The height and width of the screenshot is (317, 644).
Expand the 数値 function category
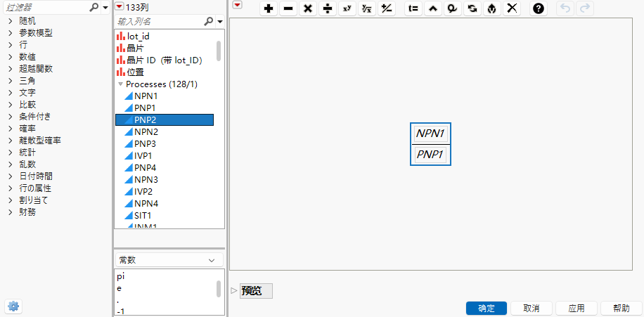pos(11,57)
